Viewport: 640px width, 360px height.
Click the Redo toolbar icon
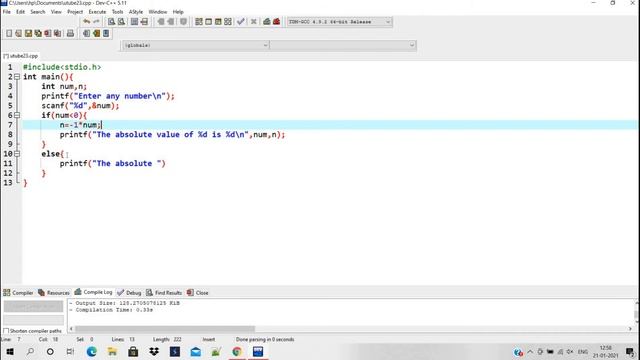(96, 22)
